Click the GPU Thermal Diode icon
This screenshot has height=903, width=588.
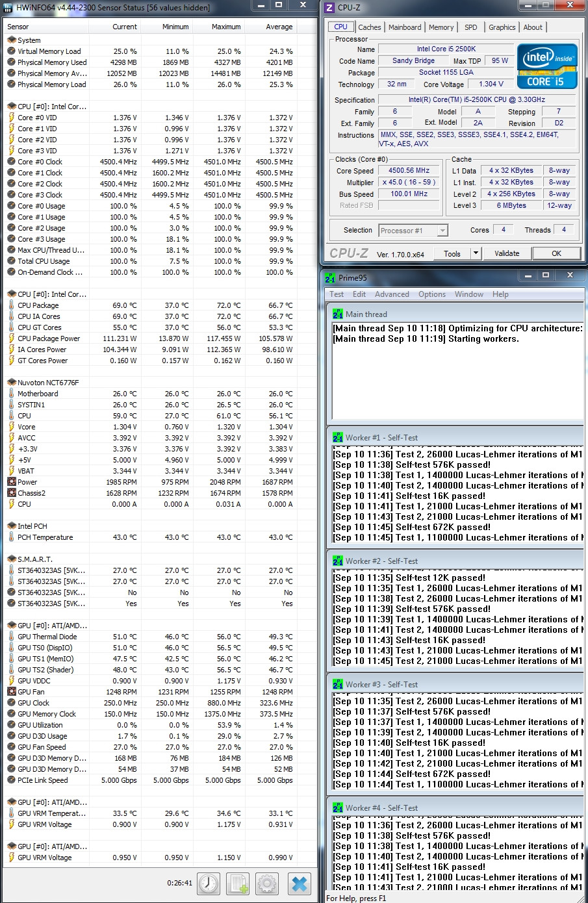[11, 636]
